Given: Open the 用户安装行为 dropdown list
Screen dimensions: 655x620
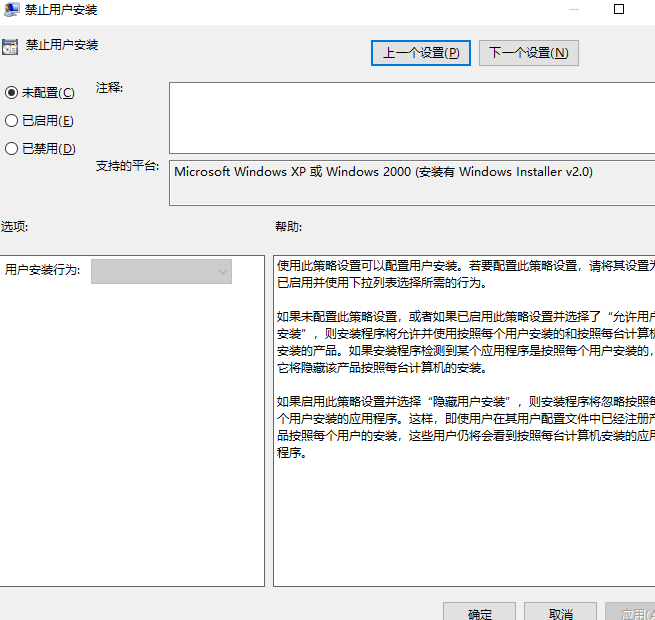Looking at the screenshot, I should (x=161, y=271).
